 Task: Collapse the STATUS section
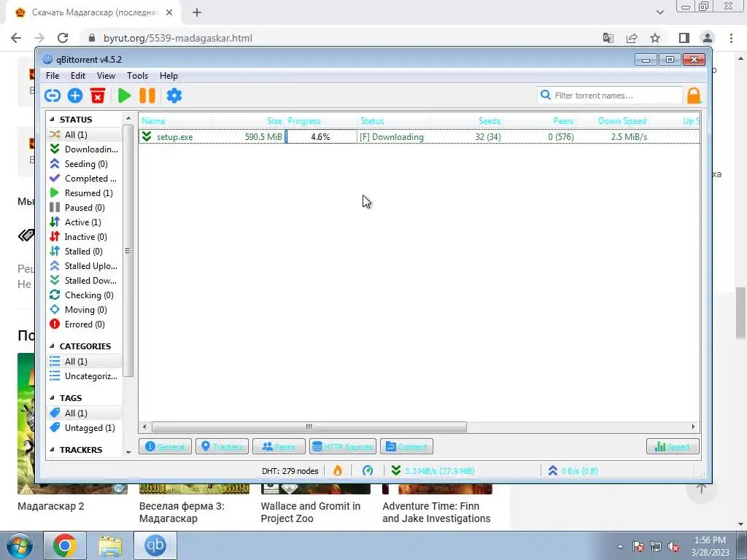pos(52,120)
